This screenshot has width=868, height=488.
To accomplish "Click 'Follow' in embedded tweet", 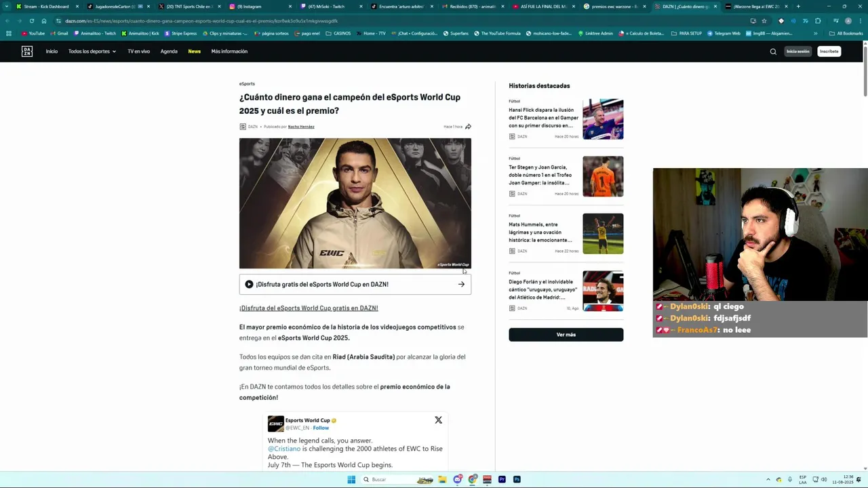I will pyautogui.click(x=321, y=428).
